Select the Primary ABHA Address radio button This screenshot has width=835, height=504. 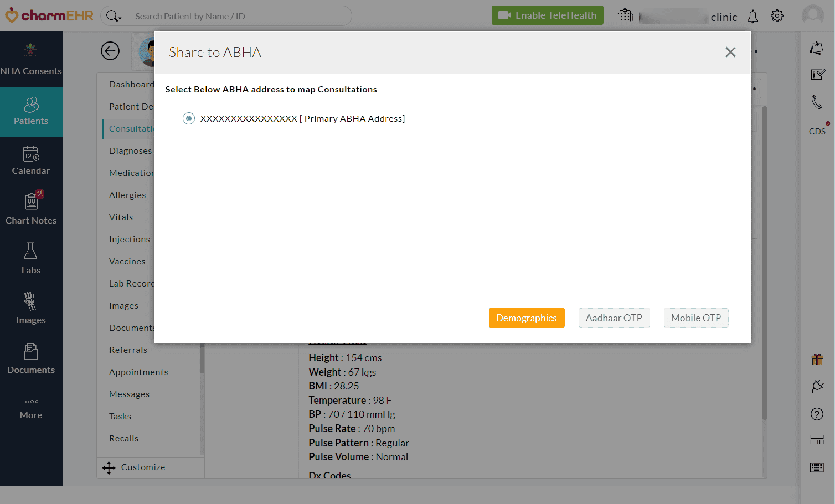point(189,118)
